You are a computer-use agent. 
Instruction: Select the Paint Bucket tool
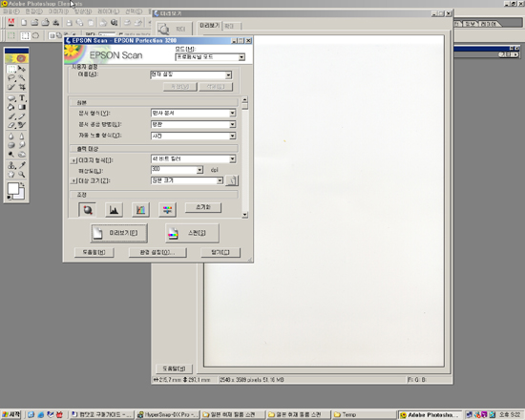pos(11,107)
